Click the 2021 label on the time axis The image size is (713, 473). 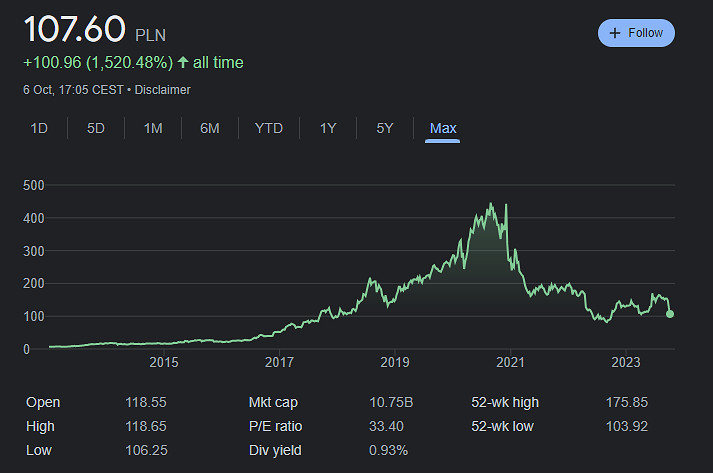[x=510, y=361]
